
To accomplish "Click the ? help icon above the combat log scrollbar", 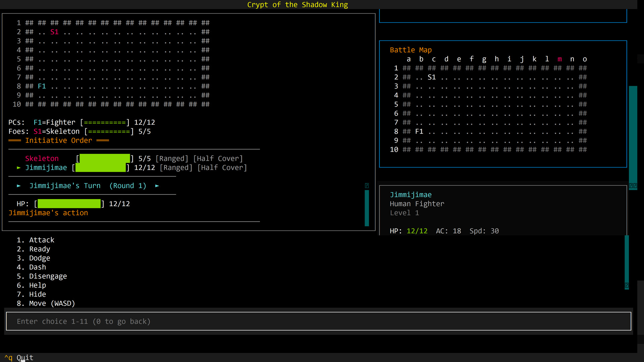I will point(367,185).
